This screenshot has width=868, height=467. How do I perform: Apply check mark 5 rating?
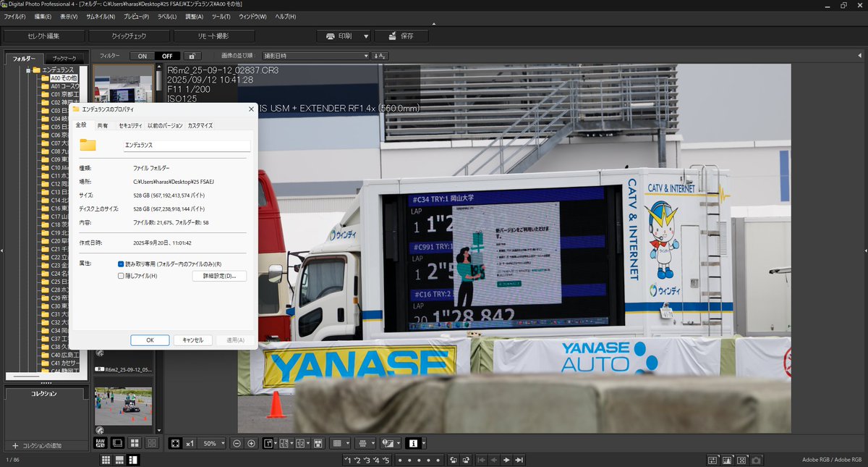386,460
